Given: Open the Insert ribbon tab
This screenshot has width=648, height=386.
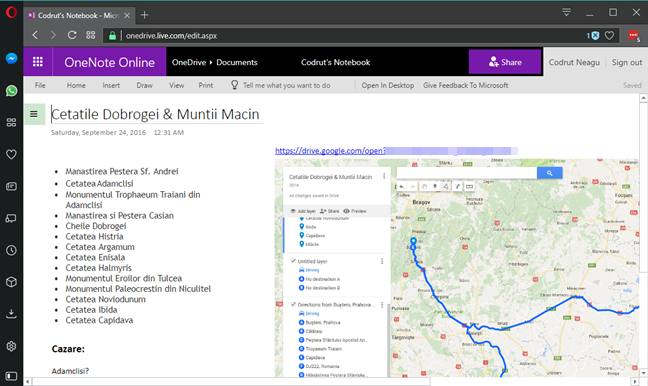Looking at the screenshot, I should (x=111, y=85).
